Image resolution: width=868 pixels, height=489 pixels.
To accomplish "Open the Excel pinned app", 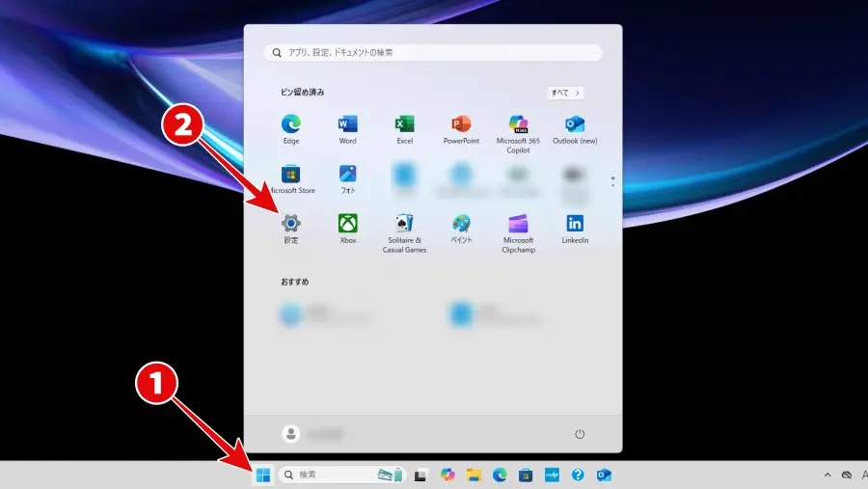I will 405,129.
